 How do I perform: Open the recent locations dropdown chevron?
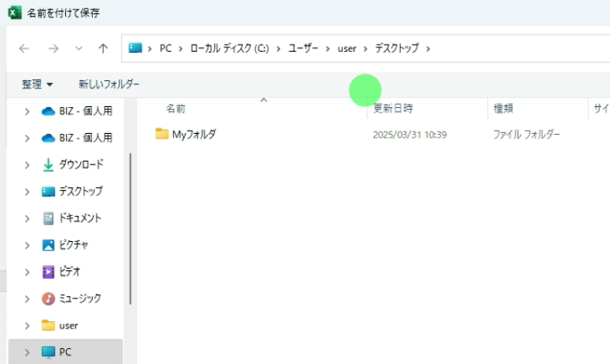tap(79, 49)
